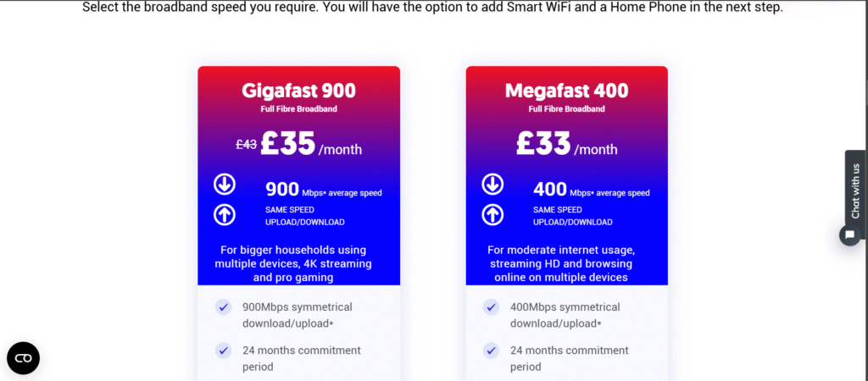868x381 pixels.
Task: Click the Megafast 400 download arrow icon
Action: pyautogui.click(x=492, y=184)
